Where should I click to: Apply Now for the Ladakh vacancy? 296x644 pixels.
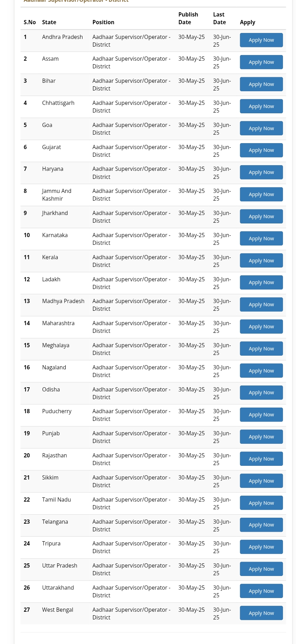click(x=261, y=282)
